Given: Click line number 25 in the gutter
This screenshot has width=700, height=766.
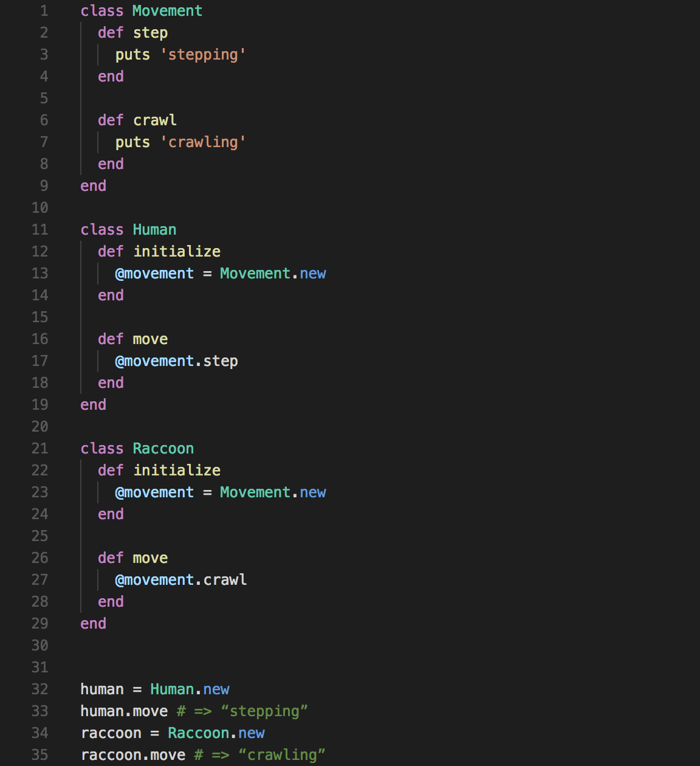Looking at the screenshot, I should coord(39,536).
